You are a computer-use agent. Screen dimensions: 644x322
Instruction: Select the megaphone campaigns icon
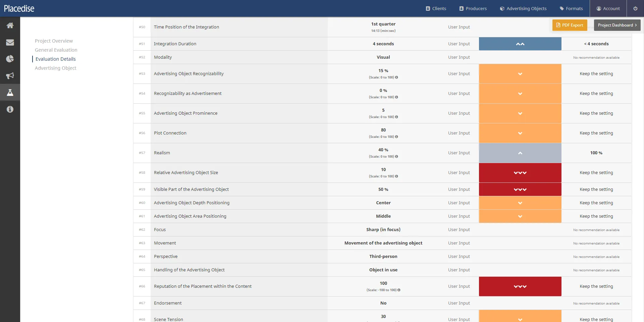[x=10, y=75]
